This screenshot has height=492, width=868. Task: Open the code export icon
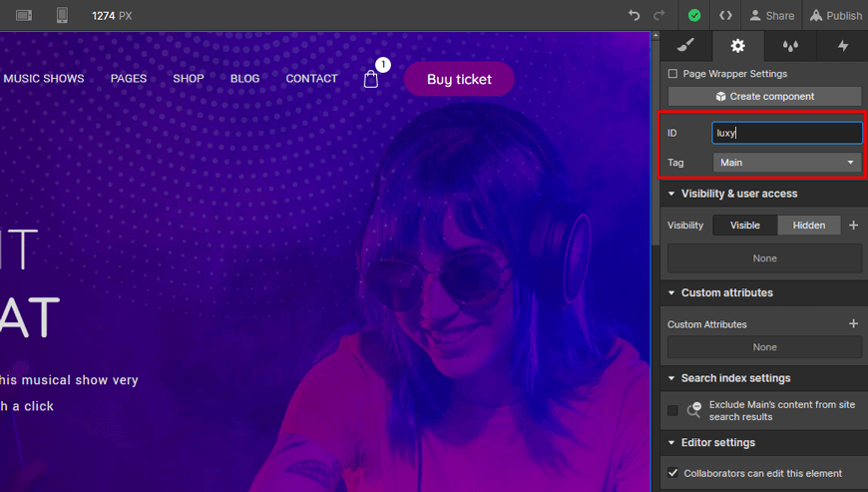pyautogui.click(x=725, y=16)
